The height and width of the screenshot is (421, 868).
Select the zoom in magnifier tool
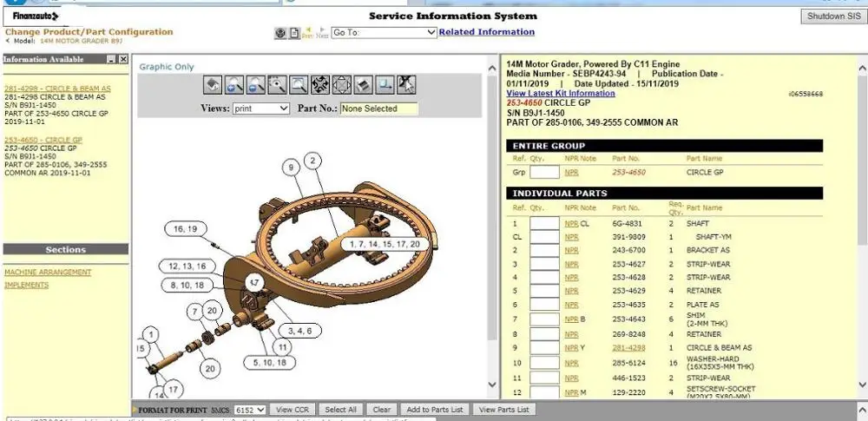tap(234, 85)
